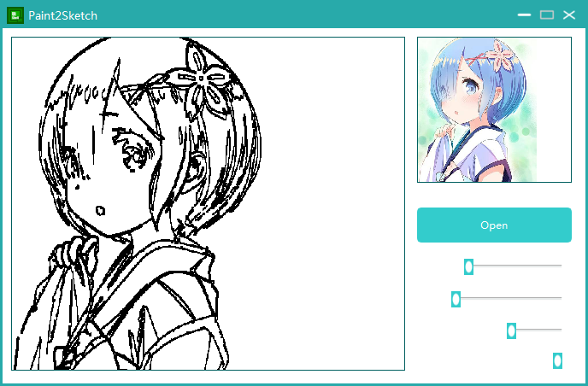Screen dimensions: 588x386
Task: Click the character's hand in the sketch
Action: (73, 253)
